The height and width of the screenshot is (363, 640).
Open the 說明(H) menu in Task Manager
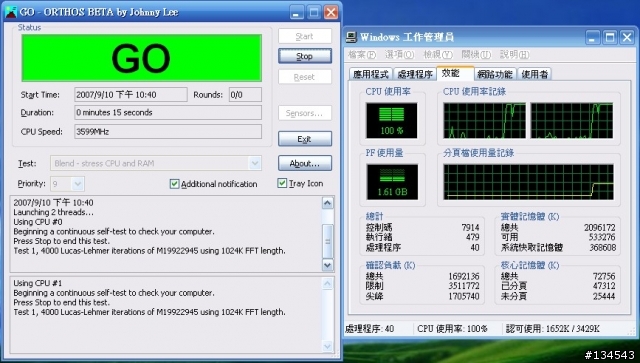514,55
